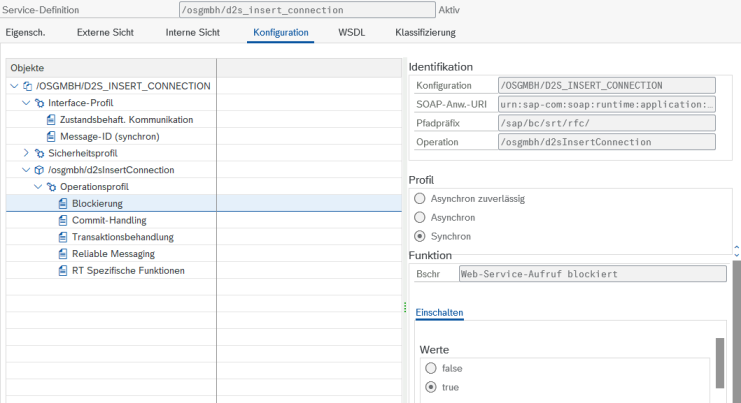Screen dimensions: 741x403
Task: Click the Zustandsbehaft. Kommunikation document icon
Action: 51,119
